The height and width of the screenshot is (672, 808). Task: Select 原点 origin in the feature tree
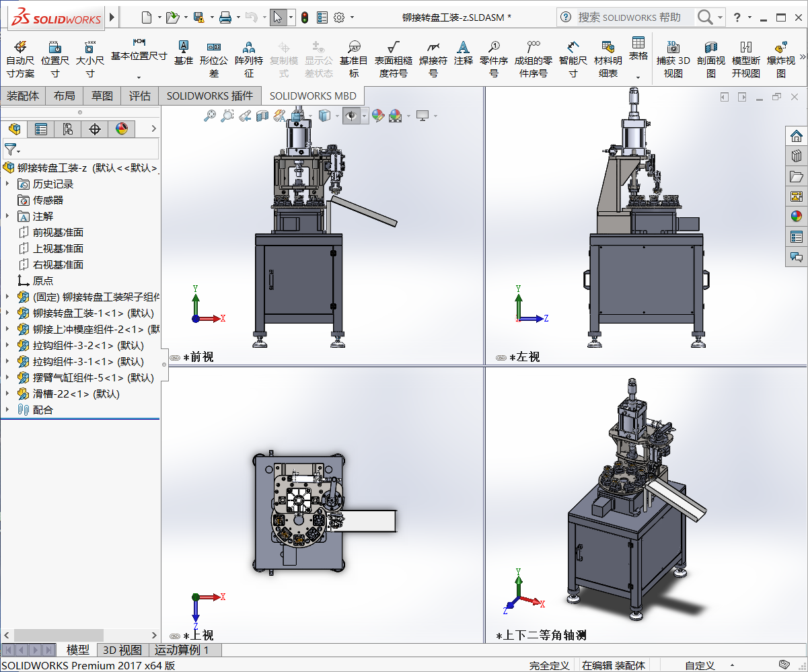coord(36,281)
